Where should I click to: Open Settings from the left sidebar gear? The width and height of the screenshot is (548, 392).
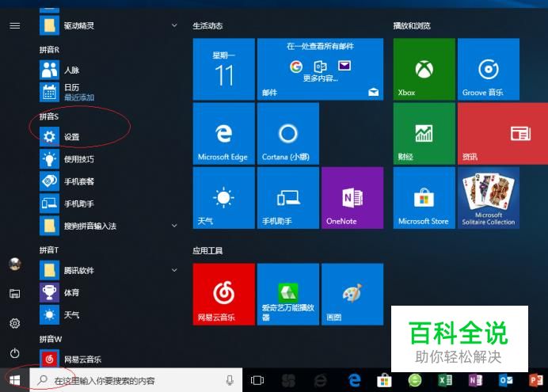(15, 323)
